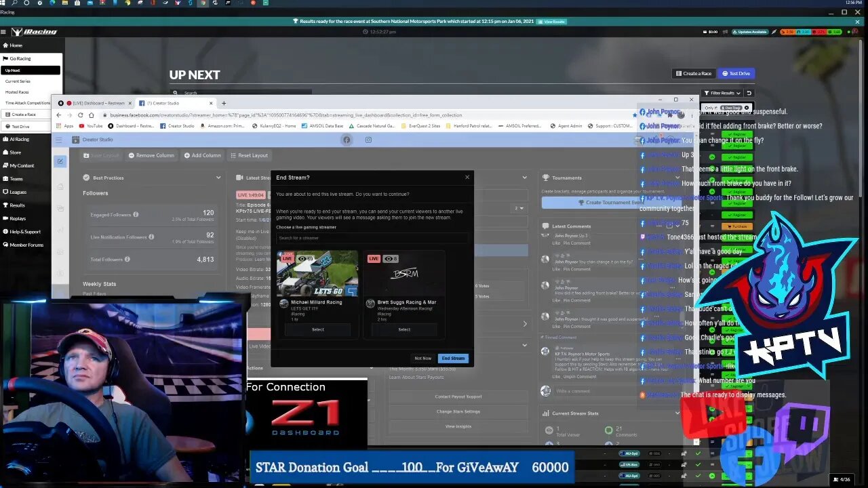Open a new browser tab
This screenshot has width=868, height=488.
pos(224,103)
